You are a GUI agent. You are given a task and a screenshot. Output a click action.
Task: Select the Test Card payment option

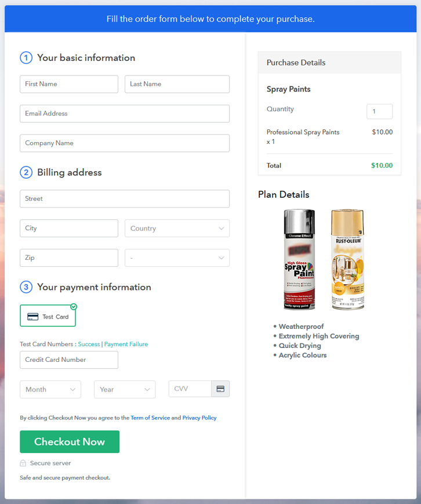pos(48,316)
